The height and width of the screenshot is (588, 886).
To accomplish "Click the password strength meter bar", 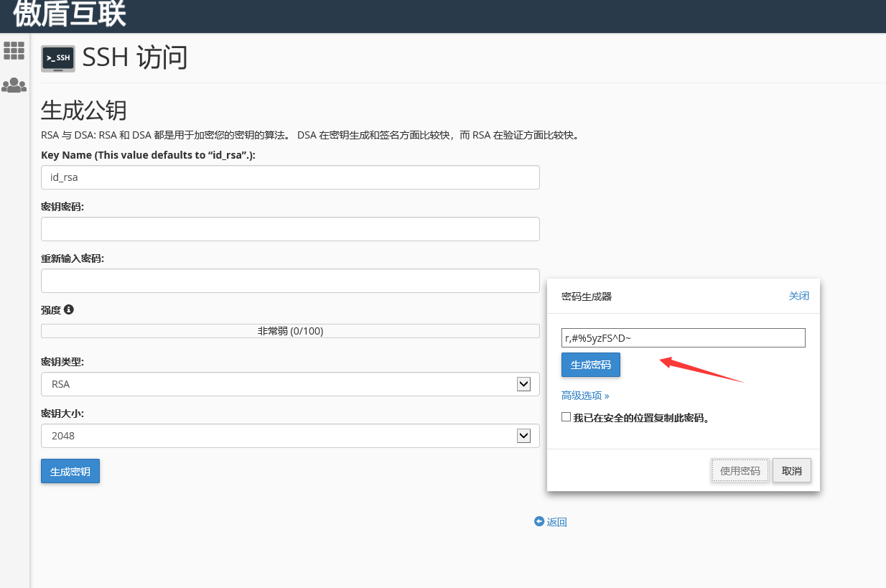I will coord(290,331).
